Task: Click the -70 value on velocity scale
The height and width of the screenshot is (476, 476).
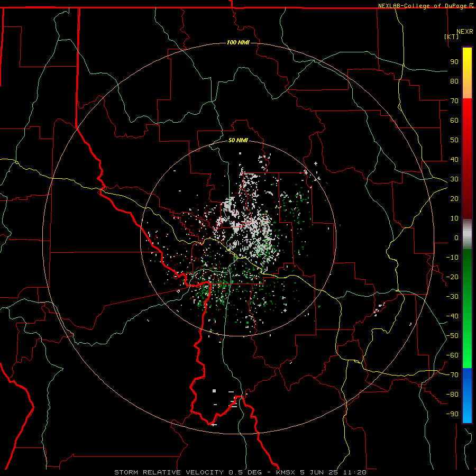Action: [452, 375]
